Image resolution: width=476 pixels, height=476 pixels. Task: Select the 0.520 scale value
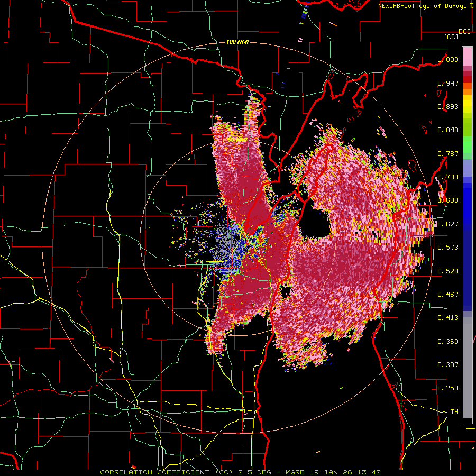tap(448, 271)
